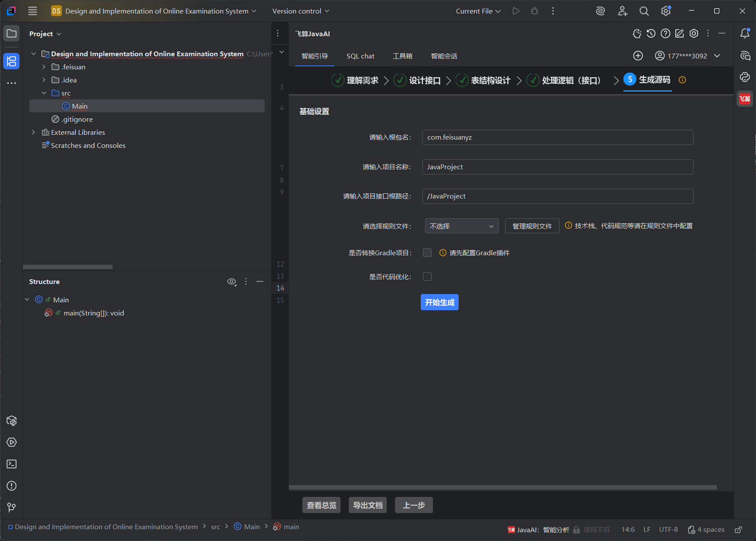Click the 项目接口根路径 input field
The image size is (756, 541).
click(x=558, y=196)
